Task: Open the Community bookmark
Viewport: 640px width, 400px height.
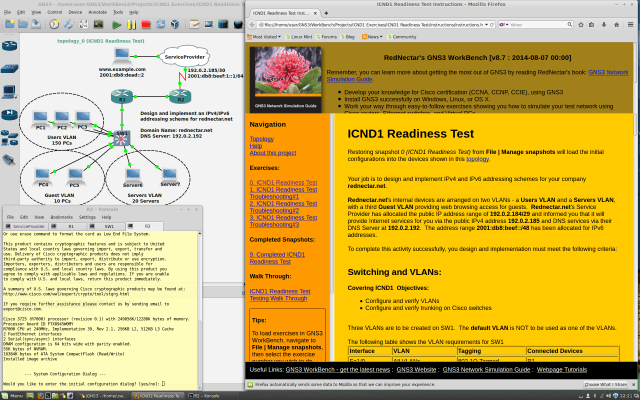Action: click(x=401, y=37)
